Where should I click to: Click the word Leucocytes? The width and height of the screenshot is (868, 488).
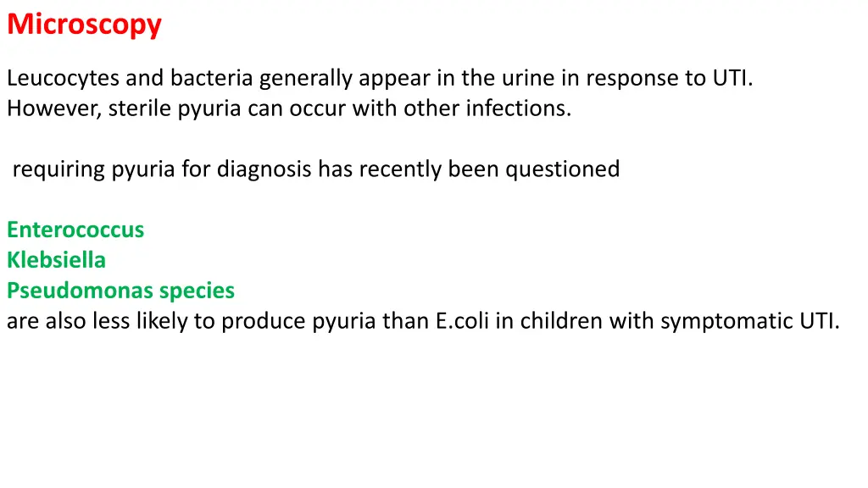(63, 79)
